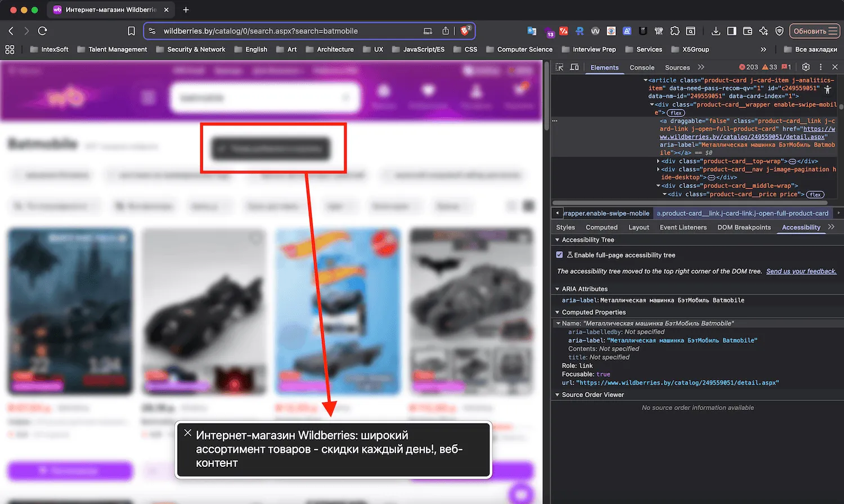Screen dimensions: 844x504
Task: Close the tooltip with the X icon
Action: tap(188, 433)
